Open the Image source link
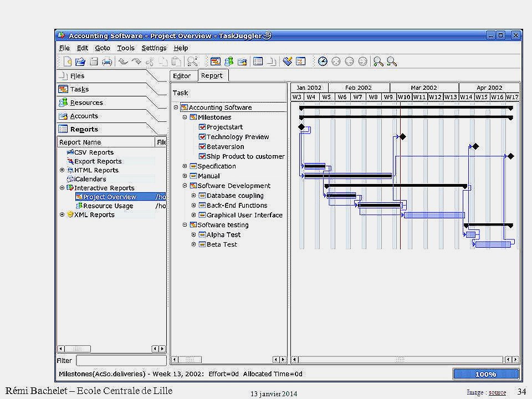Screen dimensions: 532x399 497,392
